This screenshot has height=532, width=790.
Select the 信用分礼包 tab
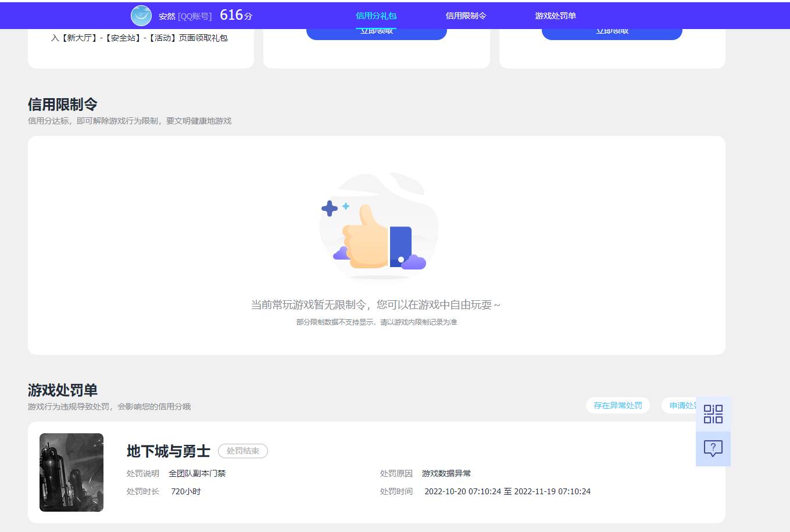(376, 16)
